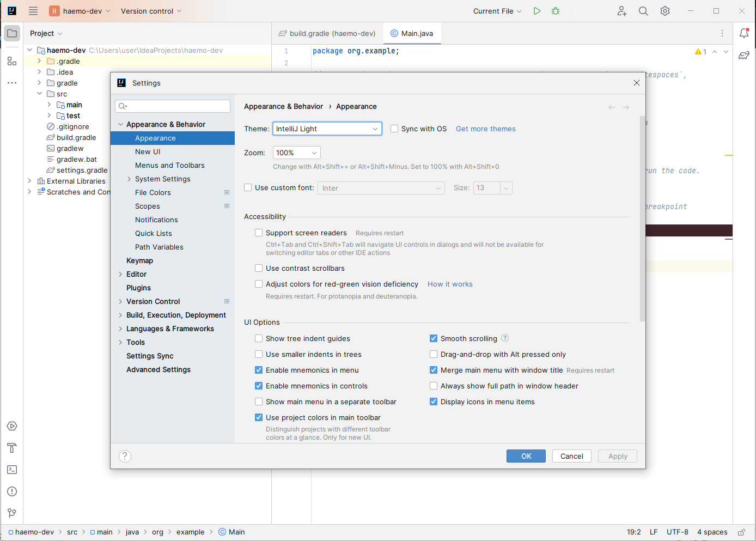Open the Theme dropdown
Viewport: 756px width, 541px height.
327,129
